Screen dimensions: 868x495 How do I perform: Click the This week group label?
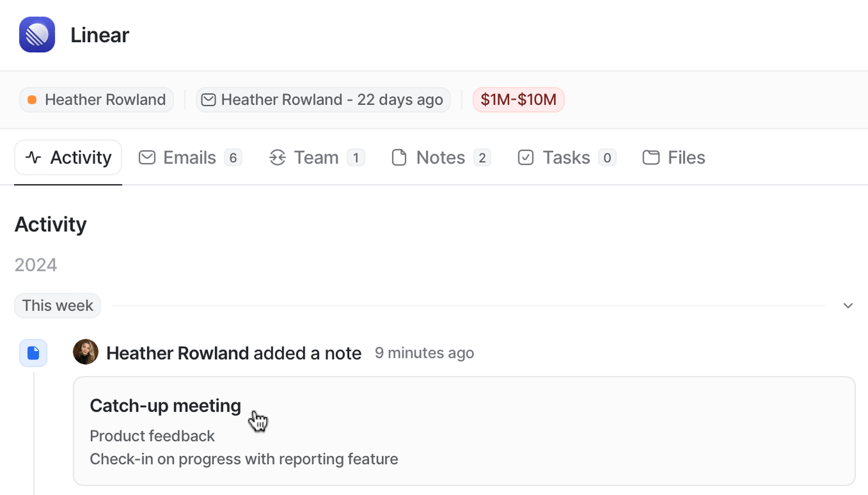click(57, 306)
